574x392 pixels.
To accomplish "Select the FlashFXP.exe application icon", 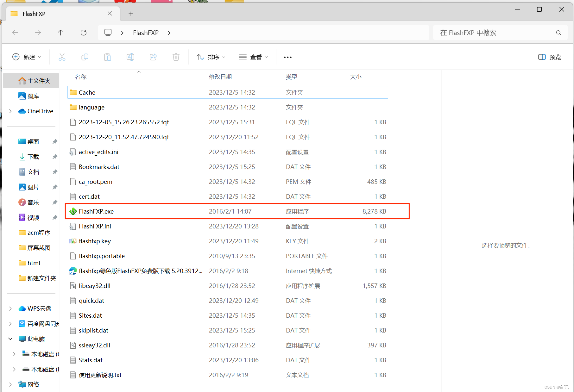I will tap(73, 211).
